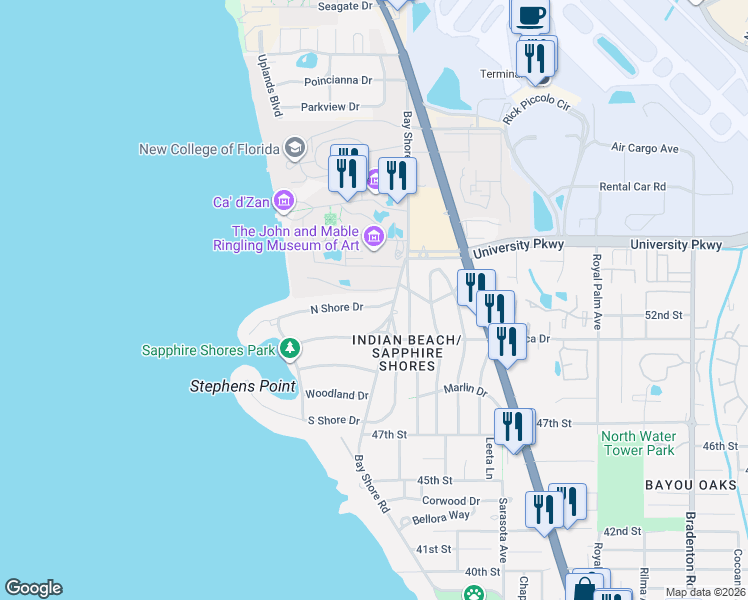Select the Leeta Ln label
This screenshot has width=748, height=600.
[489, 458]
